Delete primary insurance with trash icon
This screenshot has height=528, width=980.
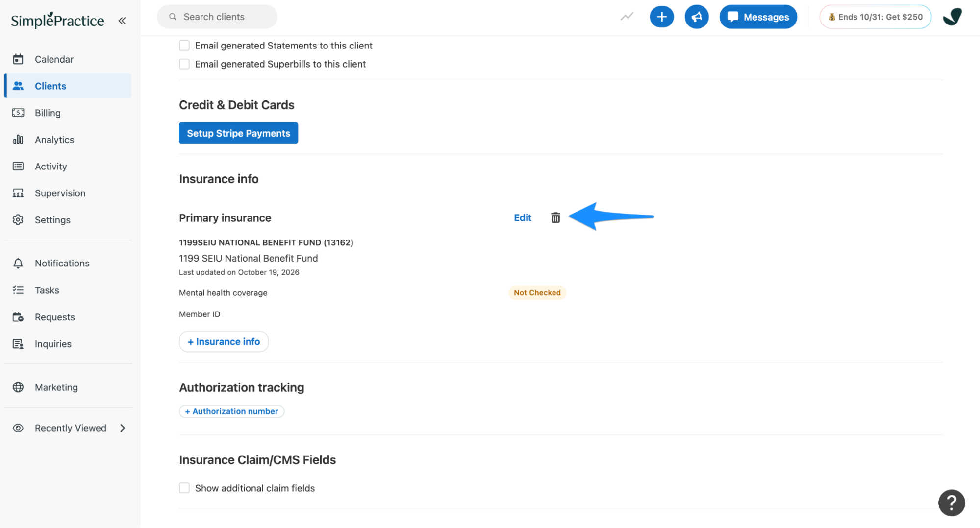click(555, 217)
